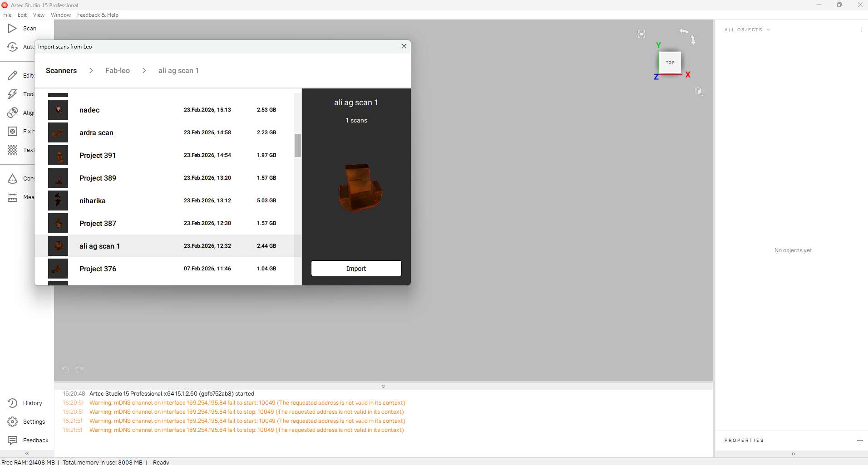
Task: Click the fit-to-view icon in viewport
Action: pyautogui.click(x=641, y=34)
